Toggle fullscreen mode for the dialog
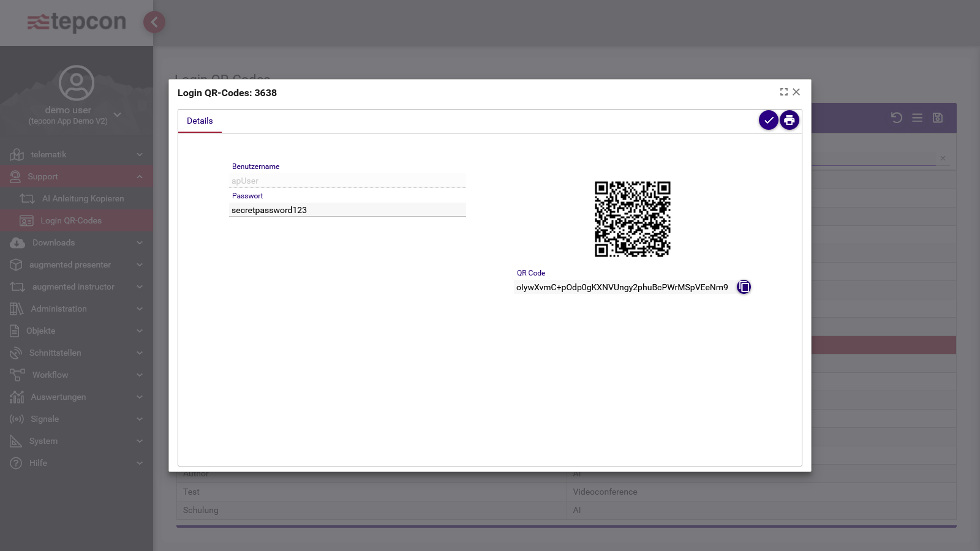This screenshot has height=551, width=980. tap(784, 92)
